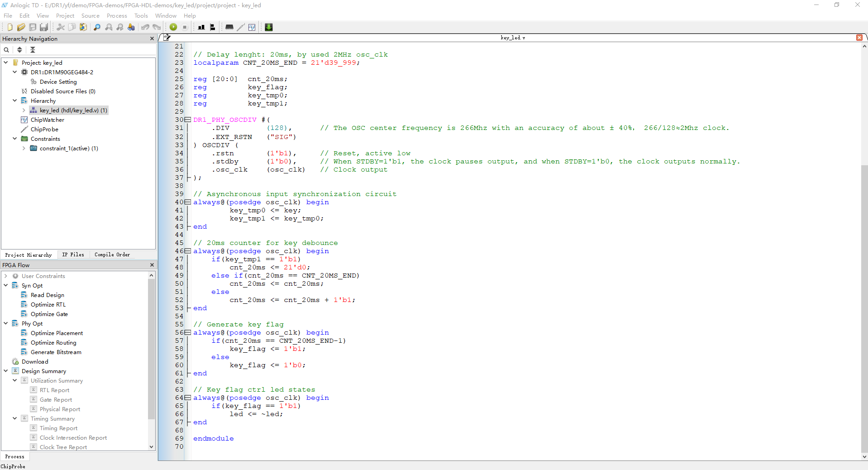This screenshot has width=868, height=470.
Task: Open the Source menu
Action: [91, 15]
